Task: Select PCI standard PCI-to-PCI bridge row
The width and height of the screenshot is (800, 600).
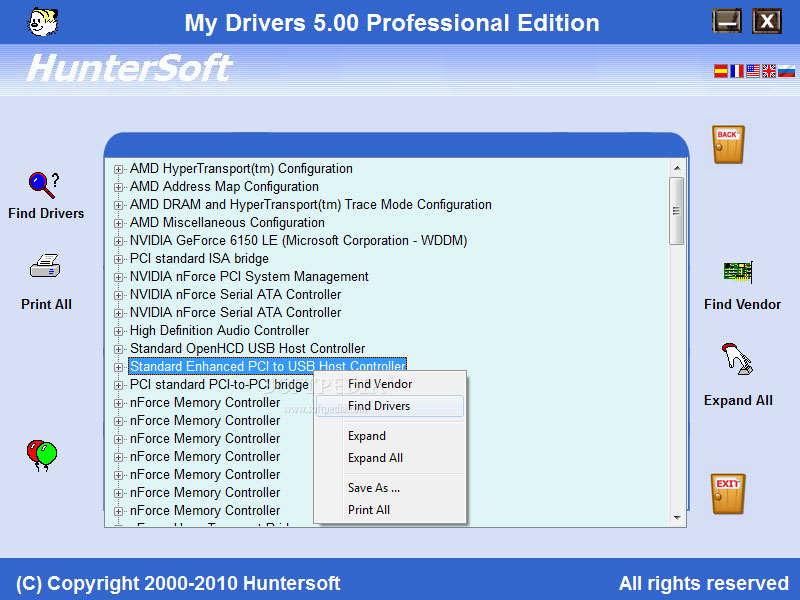Action: tap(219, 385)
